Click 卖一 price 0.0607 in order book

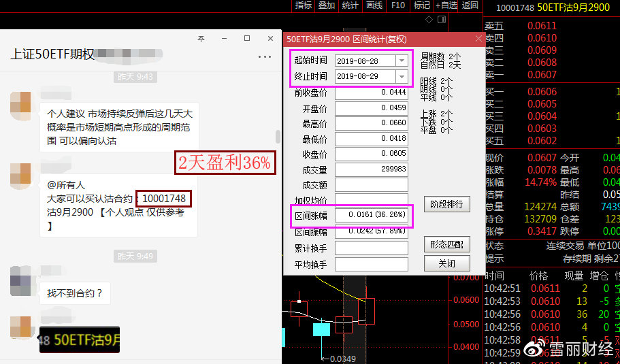(x=542, y=75)
